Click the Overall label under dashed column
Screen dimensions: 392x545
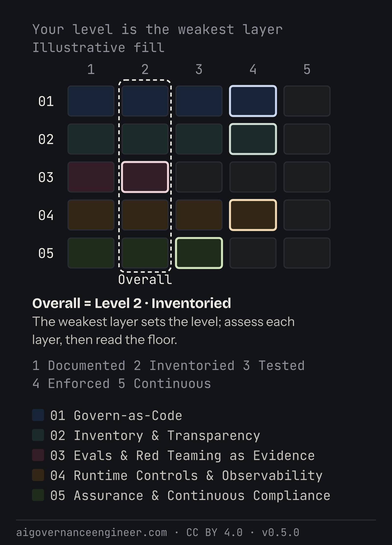[145, 280]
